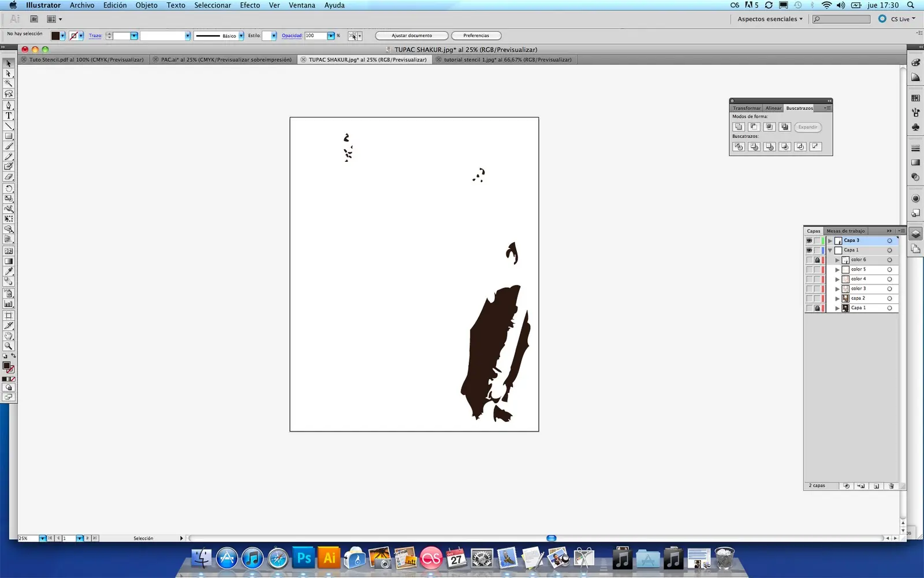Select the Lasso tool

click(9, 94)
